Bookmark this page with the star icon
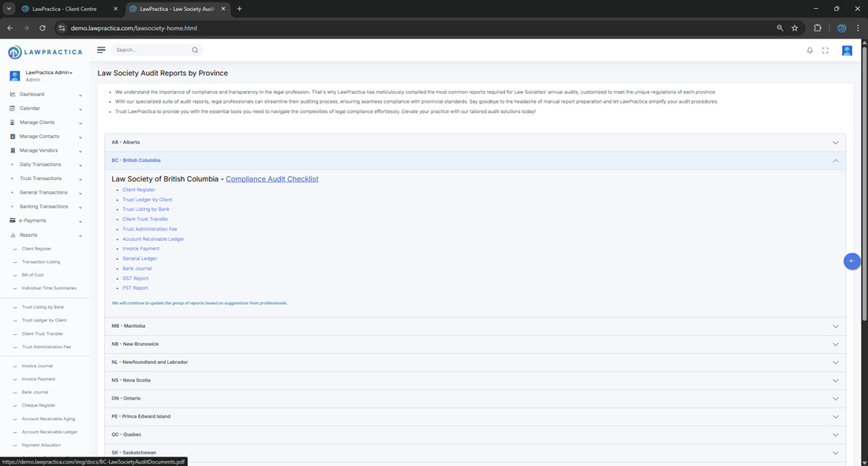Viewport: 868px width, 466px height. point(795,28)
